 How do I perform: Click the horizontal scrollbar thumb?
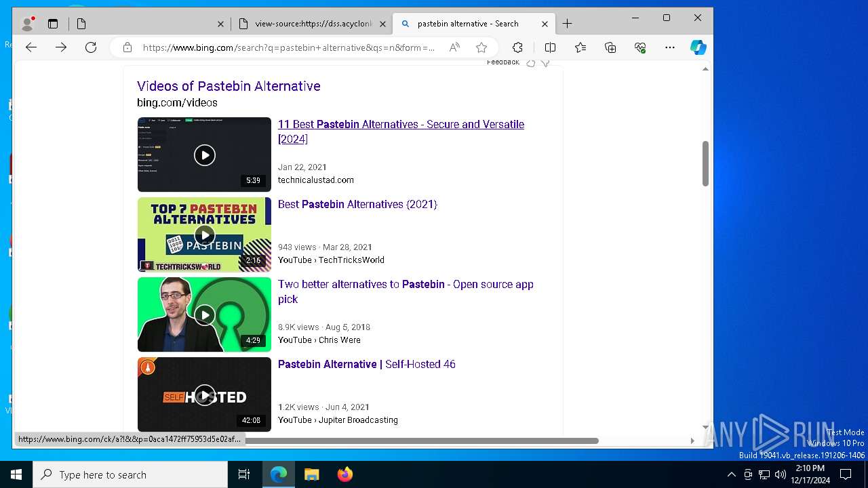[x=422, y=441]
